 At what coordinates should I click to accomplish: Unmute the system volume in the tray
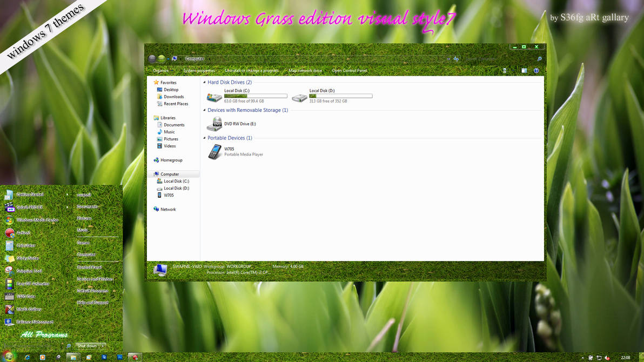click(x=608, y=357)
